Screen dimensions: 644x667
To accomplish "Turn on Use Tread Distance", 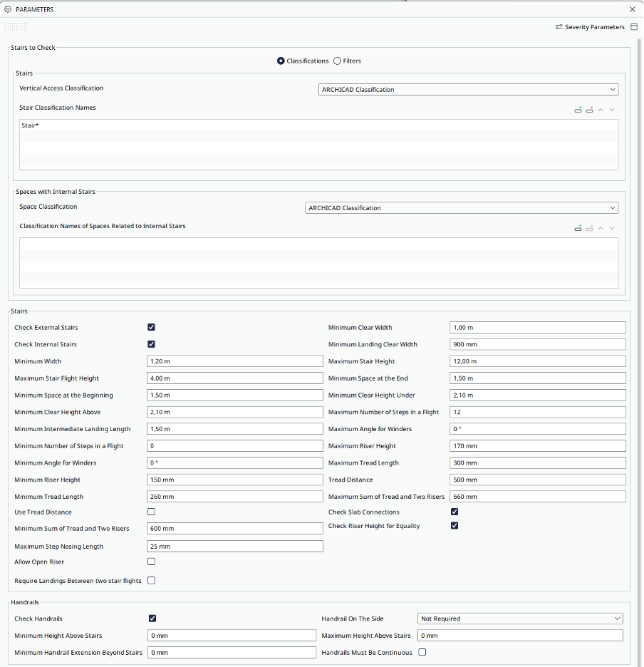I will [151, 512].
